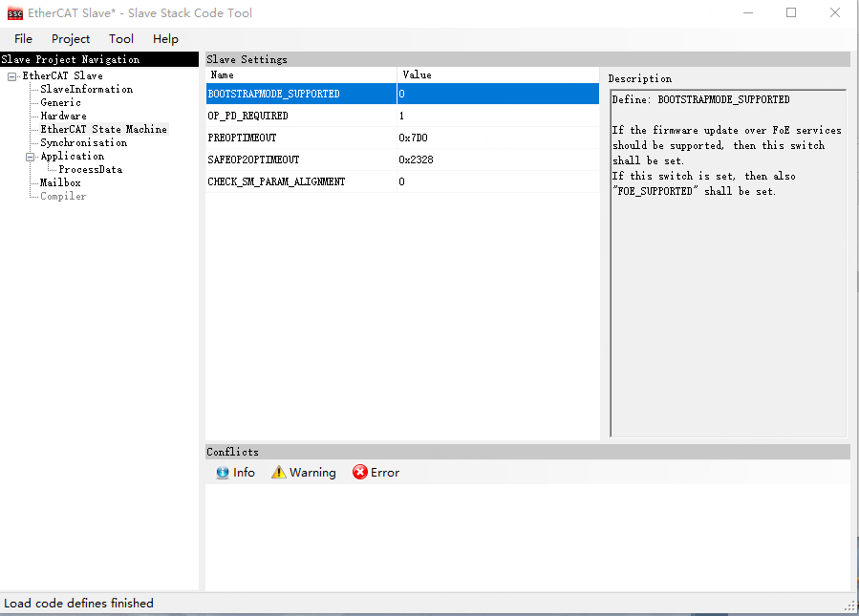Edit PREOPTIMEOUT value 0x7D0
Image resolution: width=859 pixels, height=616 pixels.
coord(498,138)
